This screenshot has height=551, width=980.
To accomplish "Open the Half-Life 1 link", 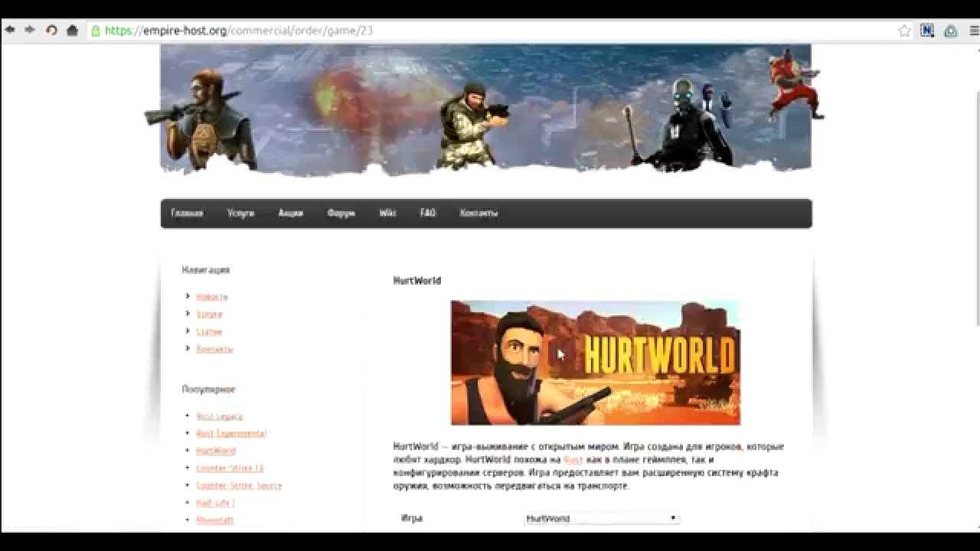I will pyautogui.click(x=215, y=503).
